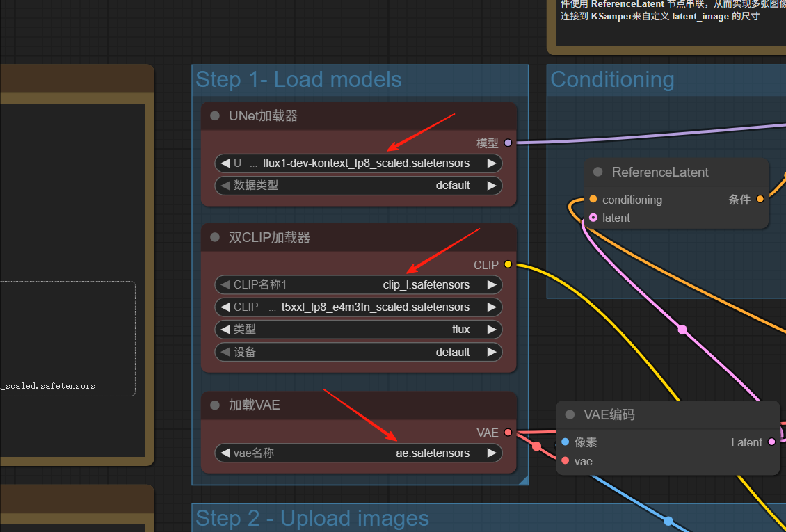Toggle collapse dot on ReferenceLatent node
The height and width of the screenshot is (532, 786).
pyautogui.click(x=597, y=172)
